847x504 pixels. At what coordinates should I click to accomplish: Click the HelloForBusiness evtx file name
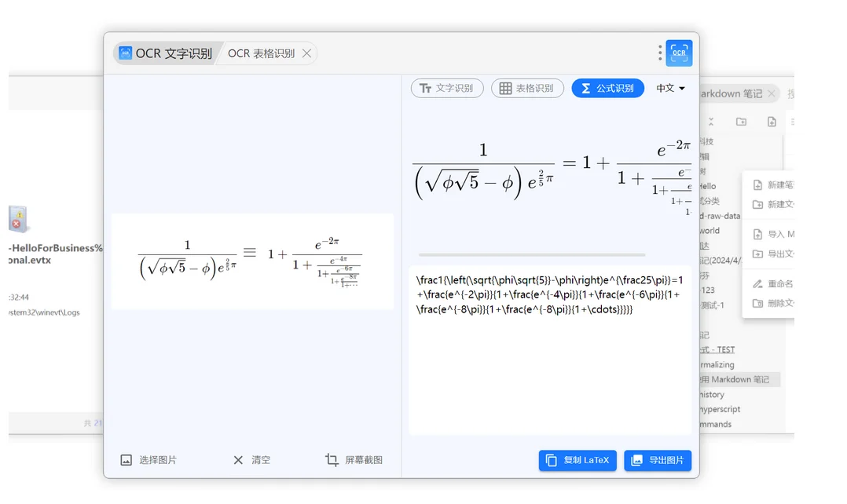point(56,254)
